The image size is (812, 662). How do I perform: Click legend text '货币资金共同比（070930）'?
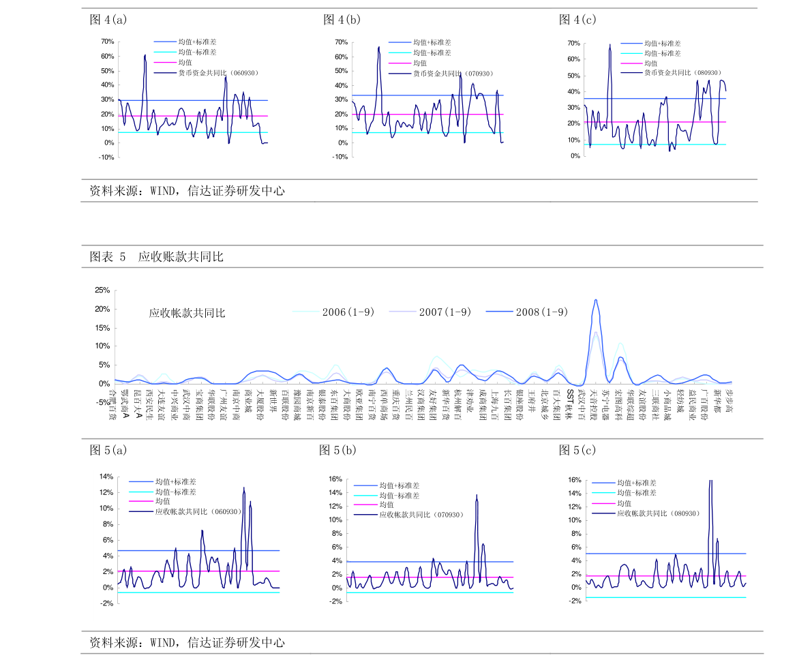click(x=453, y=74)
